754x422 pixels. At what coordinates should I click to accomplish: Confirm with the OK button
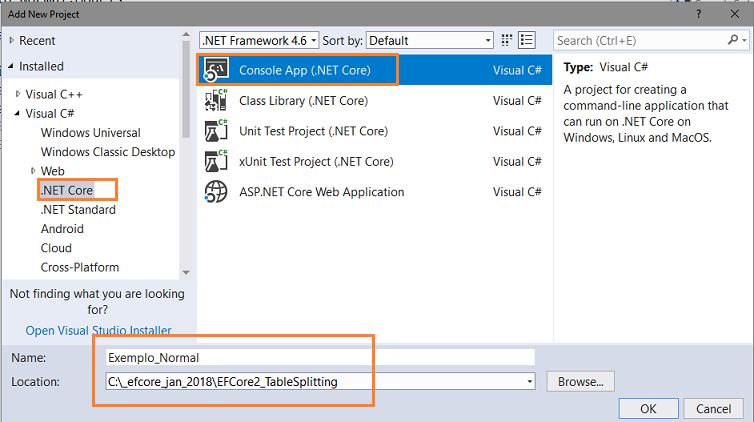(x=648, y=409)
